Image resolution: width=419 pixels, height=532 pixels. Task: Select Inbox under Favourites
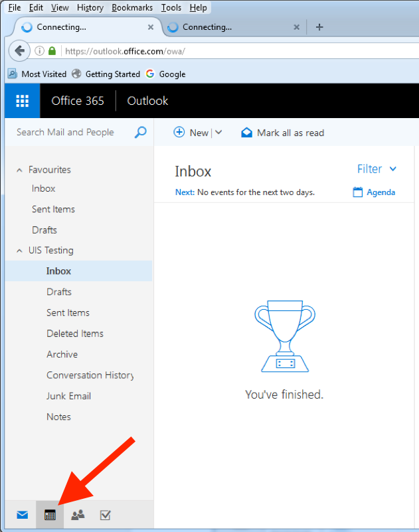click(x=43, y=188)
